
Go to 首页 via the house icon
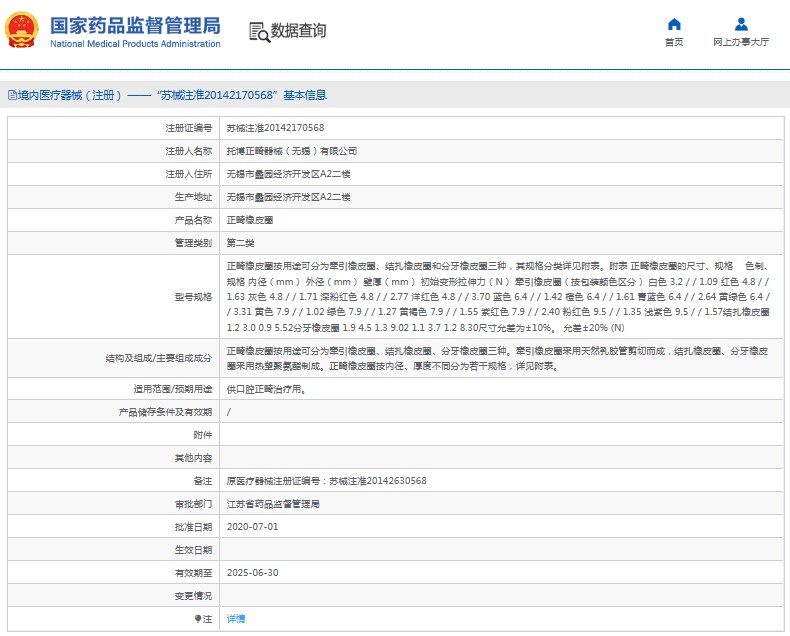click(x=674, y=24)
